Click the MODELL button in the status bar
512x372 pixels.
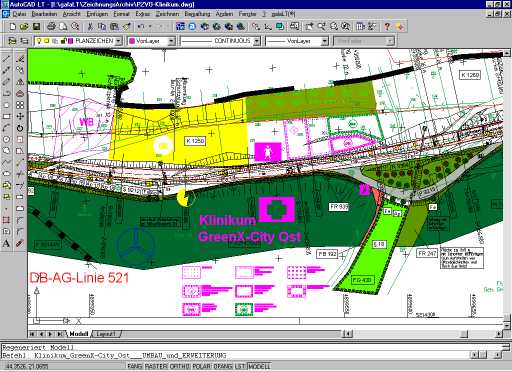coord(259,366)
